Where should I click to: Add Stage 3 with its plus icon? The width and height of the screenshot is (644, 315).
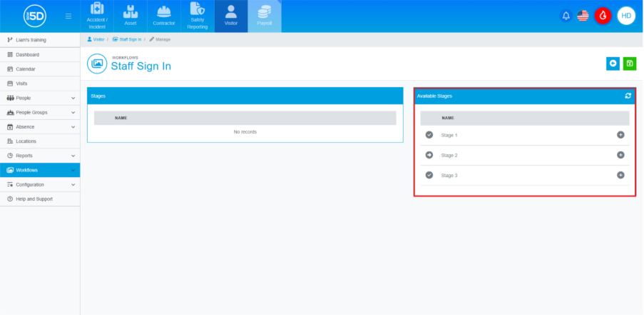(x=620, y=175)
